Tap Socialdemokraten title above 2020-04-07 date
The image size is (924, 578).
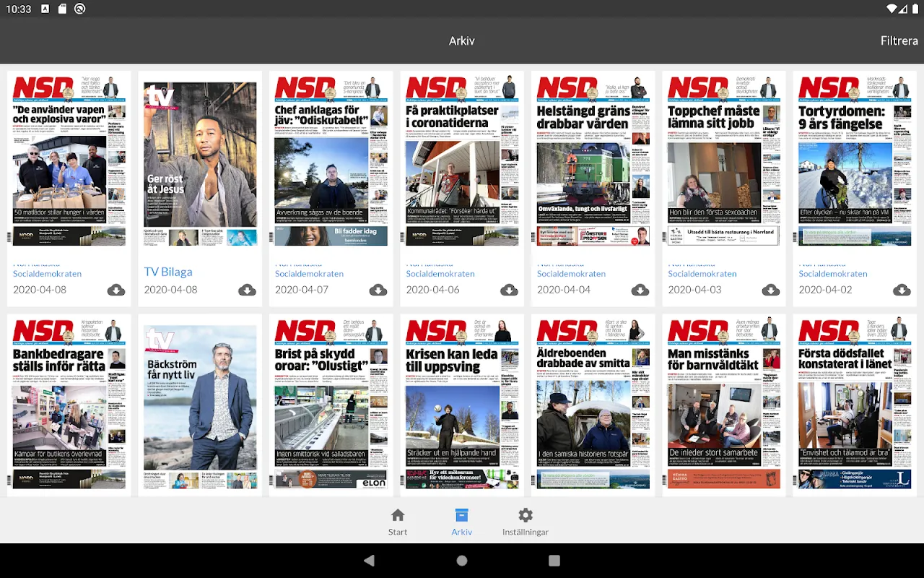coord(310,274)
